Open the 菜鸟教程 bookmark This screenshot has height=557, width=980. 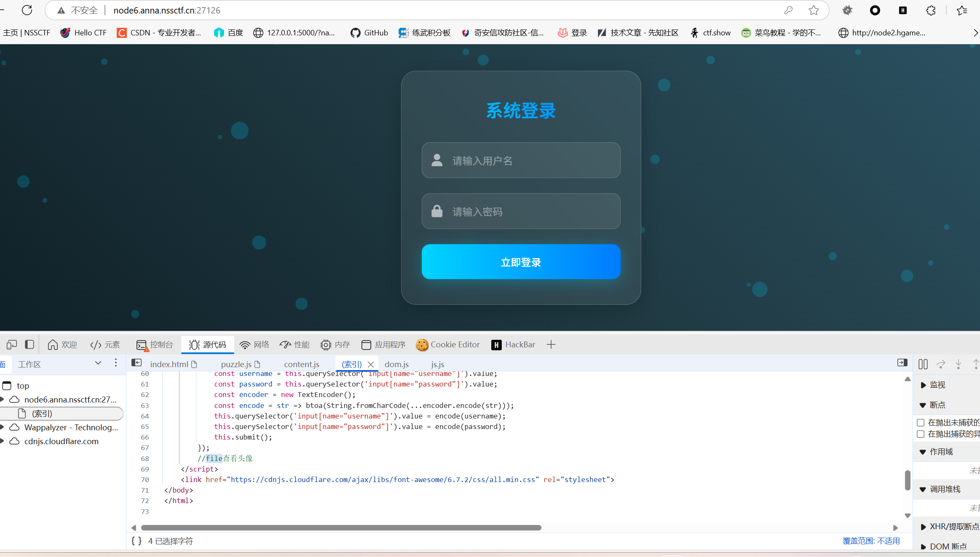pos(782,33)
